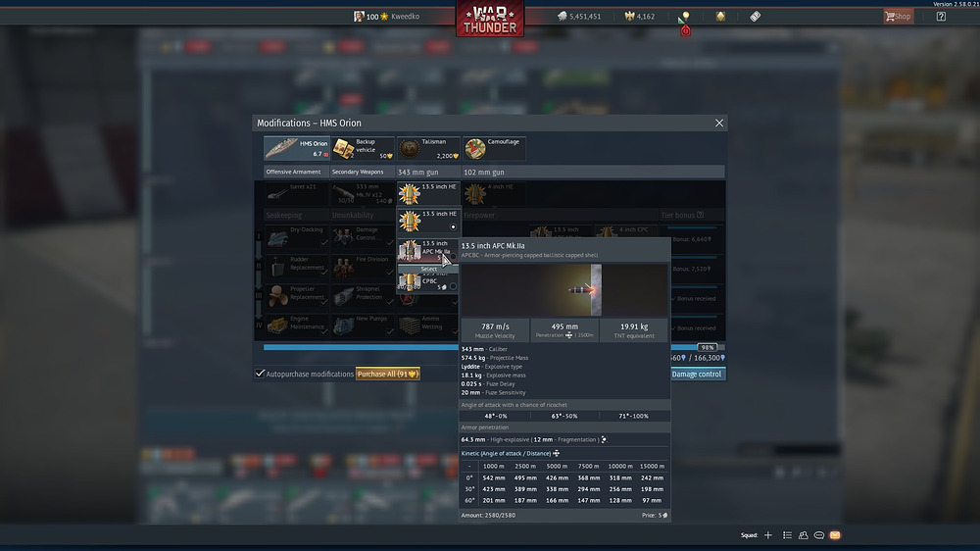Click the light bulb tips icon
The height and width of the screenshot is (551, 980).
click(684, 17)
